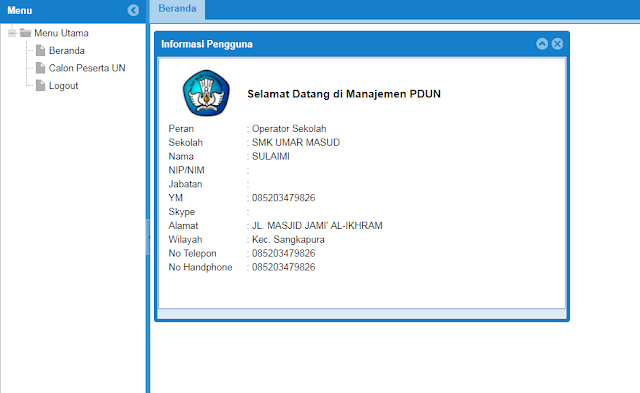This screenshot has width=640, height=393.
Task: Close the Informasi Pengguna panel
Action: tap(557, 44)
